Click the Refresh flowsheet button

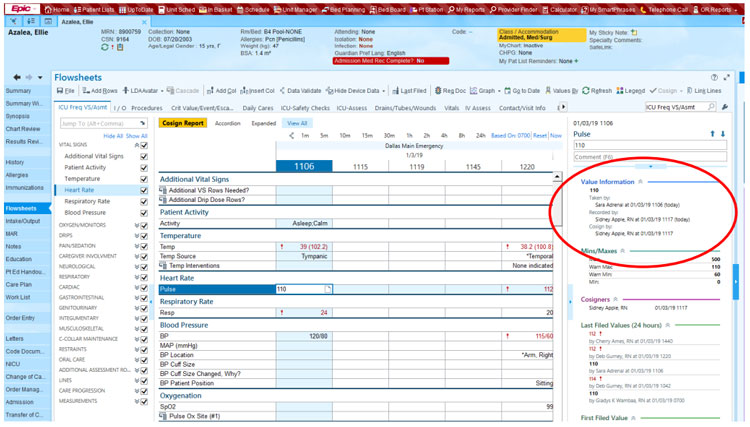coord(597,90)
